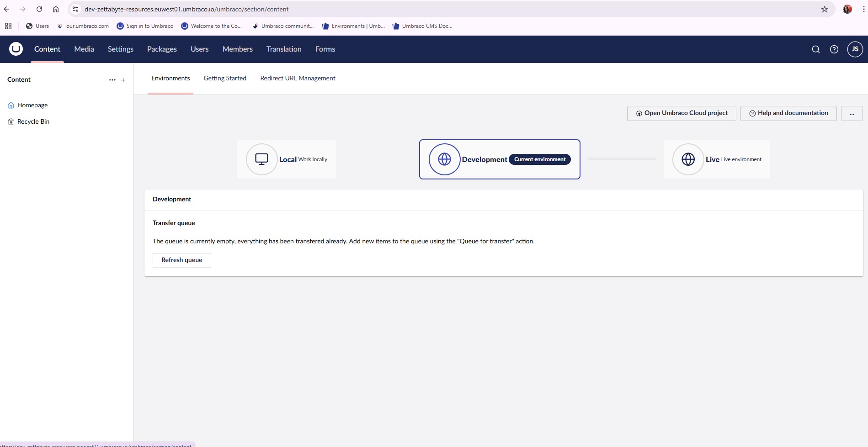Select the Homepage tree node
Viewport: 868px width, 447px height.
[32, 105]
